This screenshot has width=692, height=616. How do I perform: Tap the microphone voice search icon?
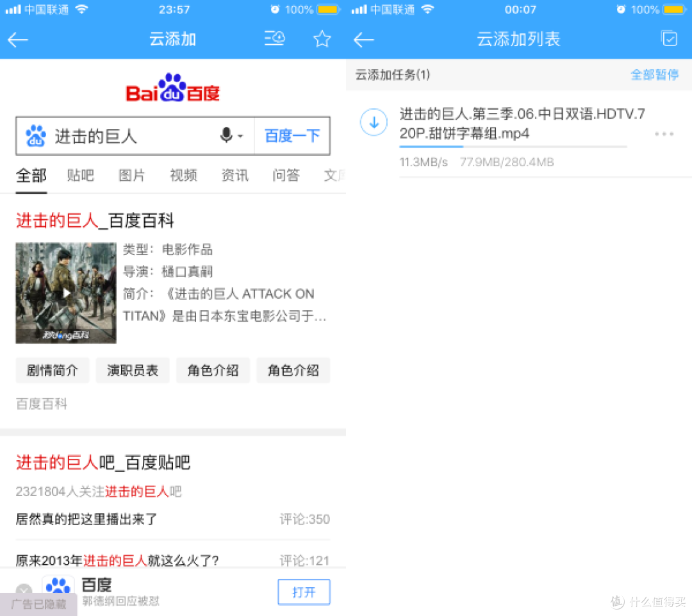(226, 135)
